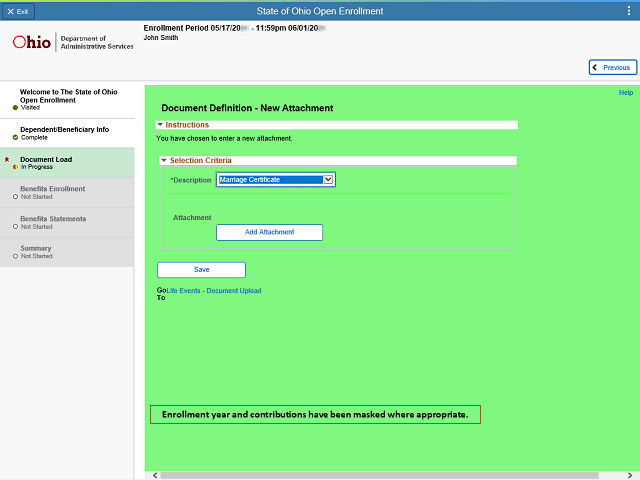Save the new attachment
Screen dimensions: 640x480
(201, 270)
